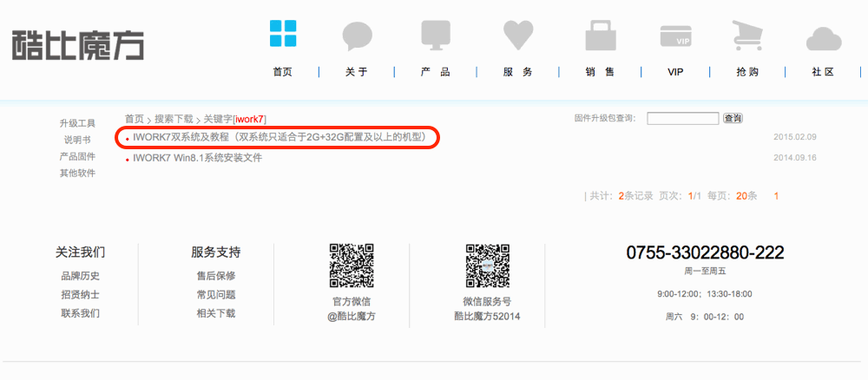Click the cloud Community icon
The image size is (868, 380).
[x=823, y=39]
